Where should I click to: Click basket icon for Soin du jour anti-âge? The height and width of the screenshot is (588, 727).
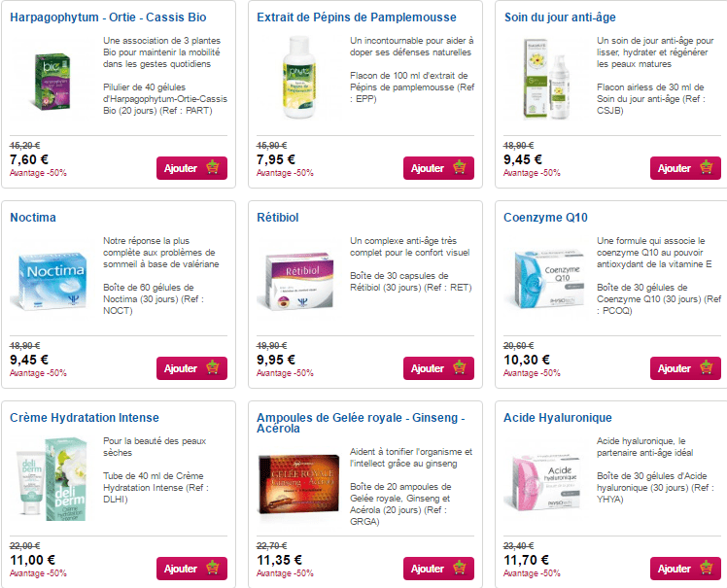point(707,168)
